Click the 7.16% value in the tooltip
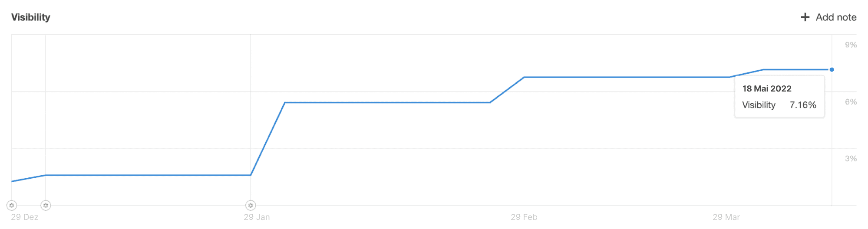868x229 pixels. coord(803,105)
